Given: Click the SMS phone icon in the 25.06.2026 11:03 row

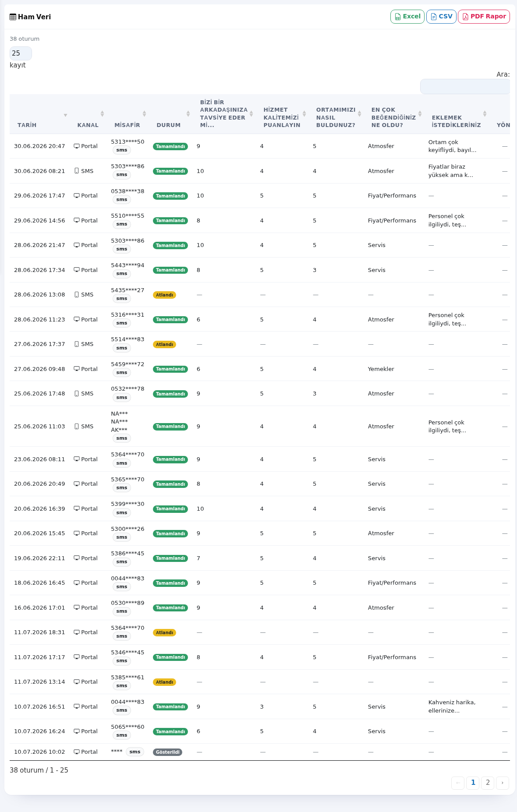Looking at the screenshot, I should [x=77, y=426].
